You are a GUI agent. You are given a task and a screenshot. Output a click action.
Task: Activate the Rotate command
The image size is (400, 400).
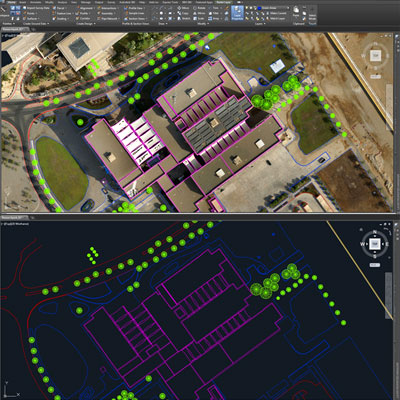(x=200, y=8)
